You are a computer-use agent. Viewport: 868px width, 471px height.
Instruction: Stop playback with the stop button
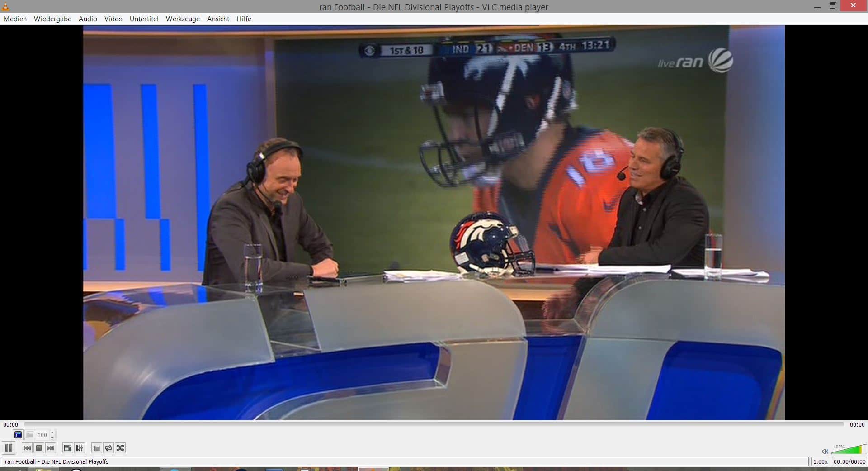39,448
